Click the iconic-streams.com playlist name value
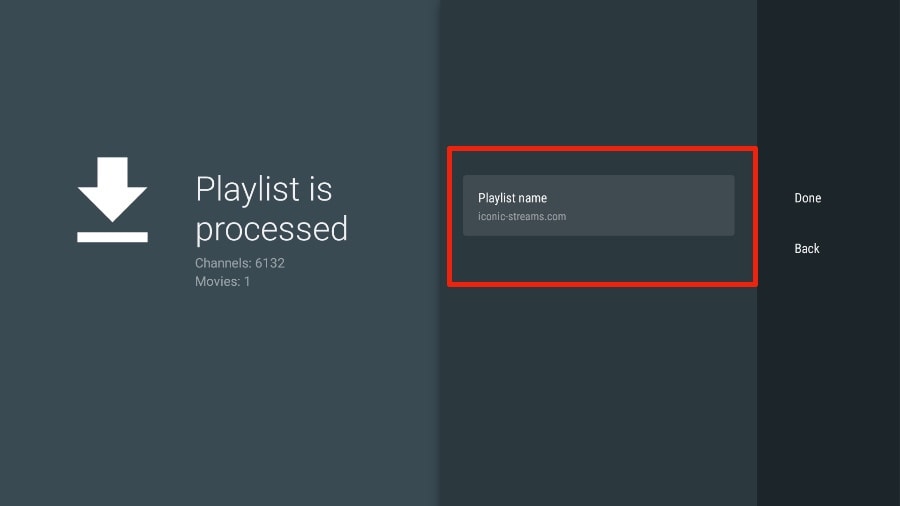 pyautogui.click(x=522, y=216)
